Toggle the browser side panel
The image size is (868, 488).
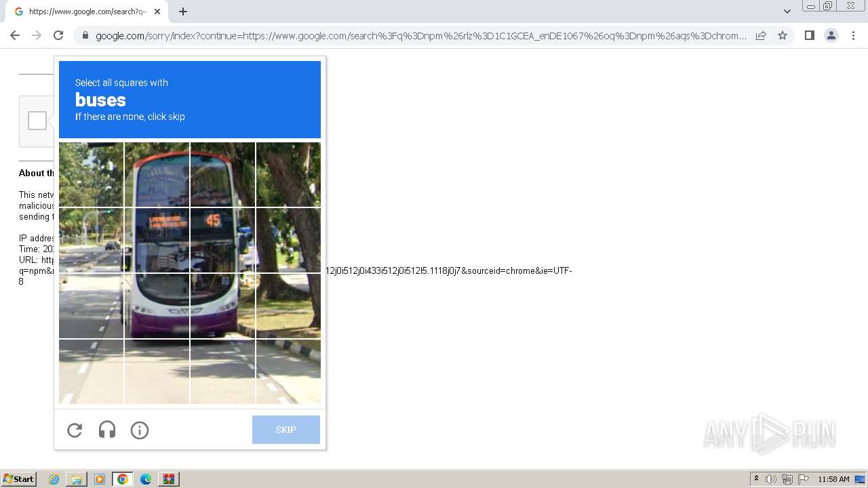pos(809,35)
